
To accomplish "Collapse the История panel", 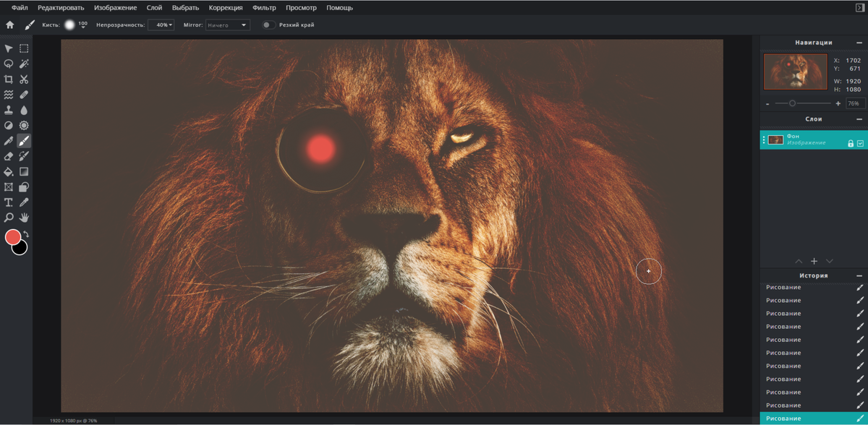I will (859, 275).
